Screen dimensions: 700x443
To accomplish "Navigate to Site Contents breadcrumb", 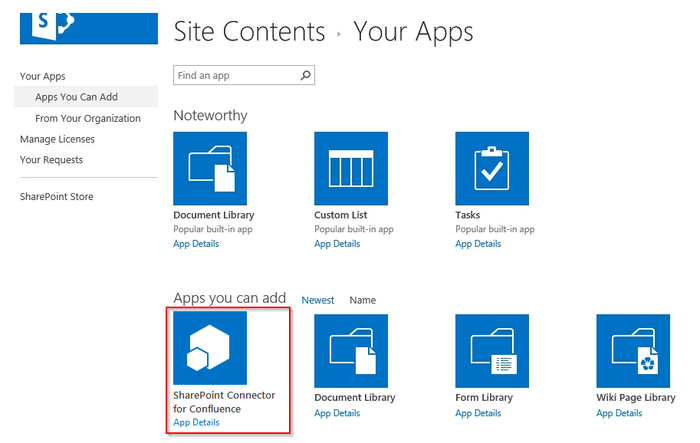I will click(249, 32).
